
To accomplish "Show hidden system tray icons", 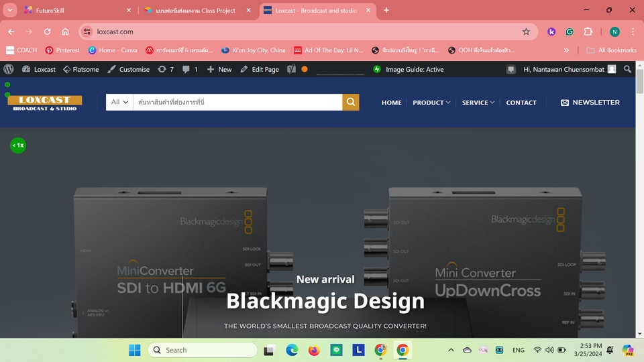I will [x=451, y=350].
